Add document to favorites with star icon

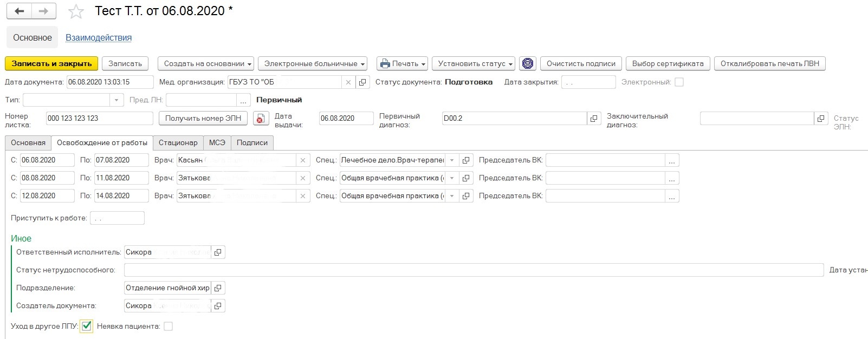point(76,12)
